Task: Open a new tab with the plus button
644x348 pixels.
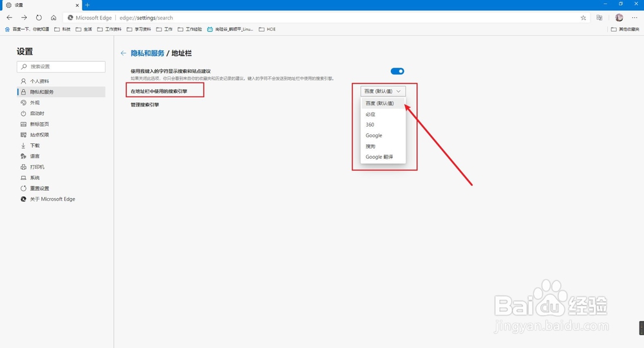Action: point(87,5)
